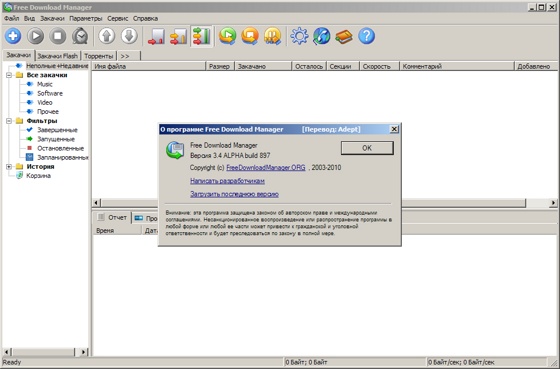Expand the История tree node
Screen dimensions: 560x369
click(9, 166)
